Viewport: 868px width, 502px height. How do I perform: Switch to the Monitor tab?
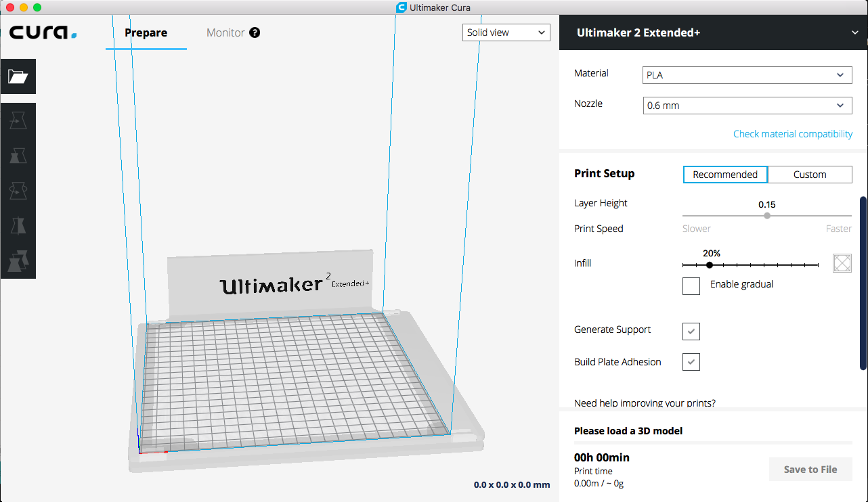point(225,32)
